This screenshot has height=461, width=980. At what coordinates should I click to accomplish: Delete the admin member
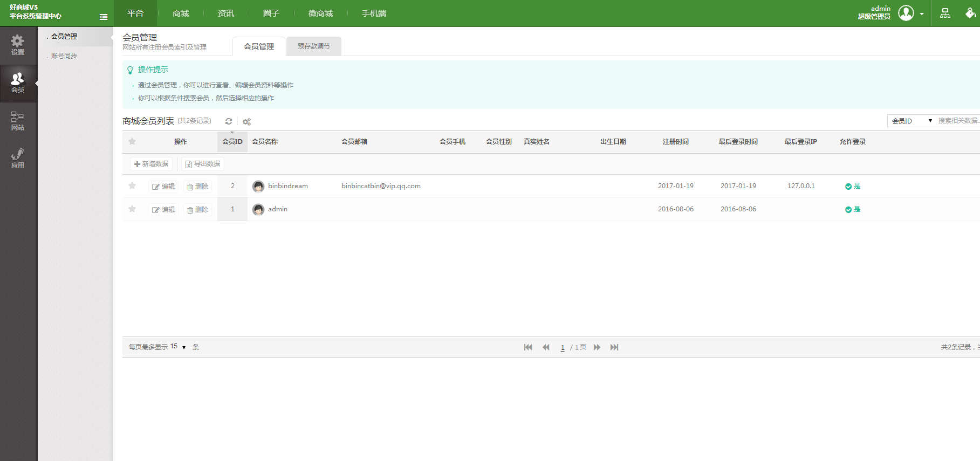pos(197,210)
